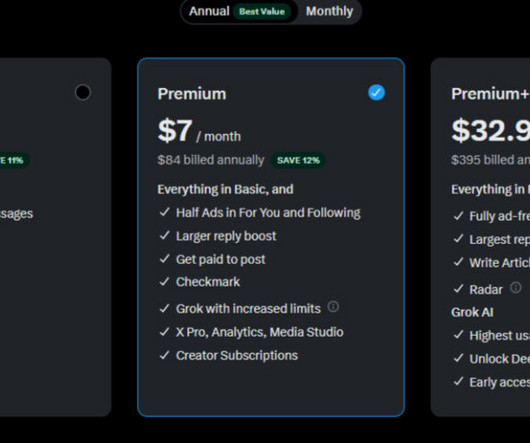Select the Premium+ plan card
Image resolution: width=530 pixels, height=443 pixels.
tap(481, 237)
